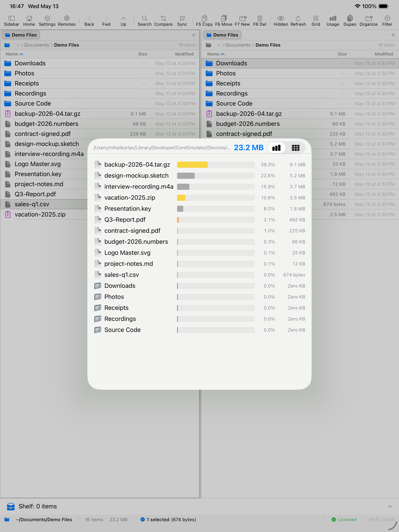Viewport: 399px width, 532px height.
Task: Click vacation-2025.zip yellow usage bar
Action: pos(181,198)
